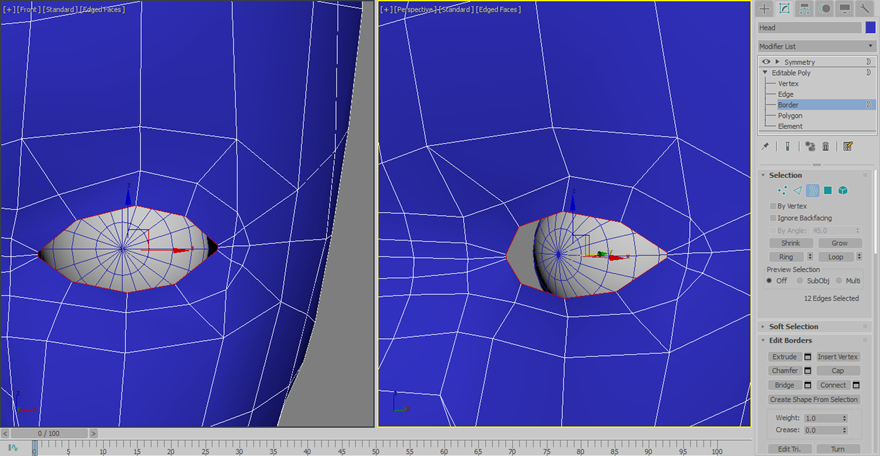Screen dimensions: 880x456
Task: Click the Grow selection button
Action: [840, 243]
